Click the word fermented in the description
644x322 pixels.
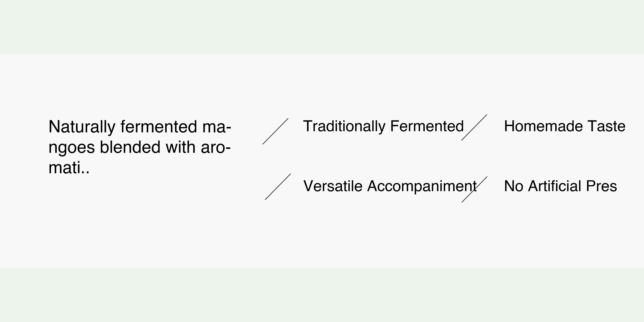159,127
